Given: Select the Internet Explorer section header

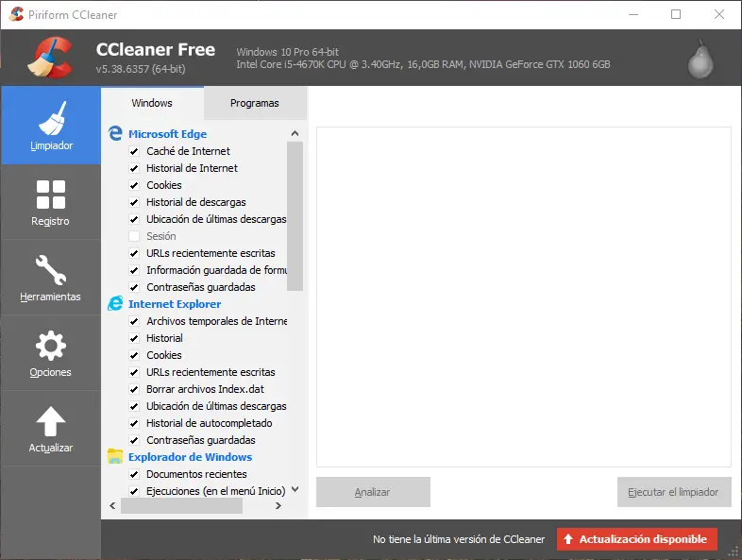Looking at the screenshot, I should click(175, 304).
